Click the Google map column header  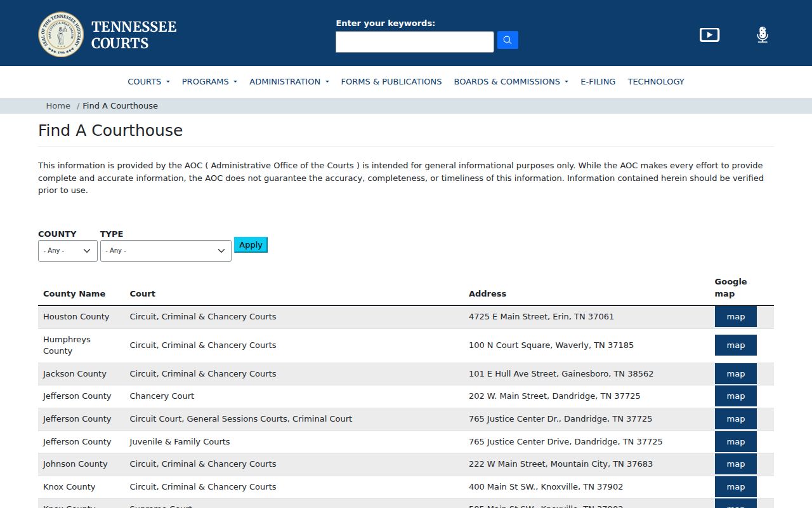pyautogui.click(x=731, y=288)
